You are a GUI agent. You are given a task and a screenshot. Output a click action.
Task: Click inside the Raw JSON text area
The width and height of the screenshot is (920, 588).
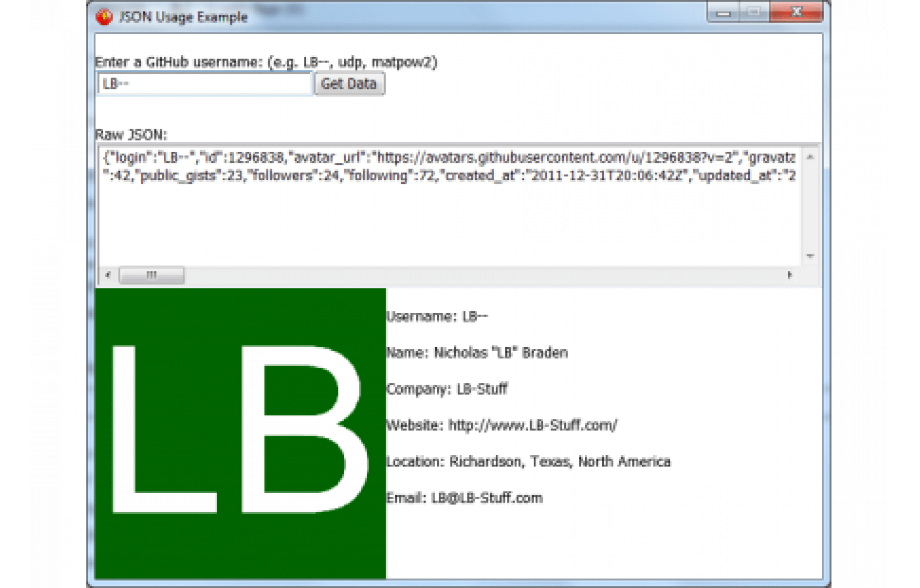click(x=449, y=205)
